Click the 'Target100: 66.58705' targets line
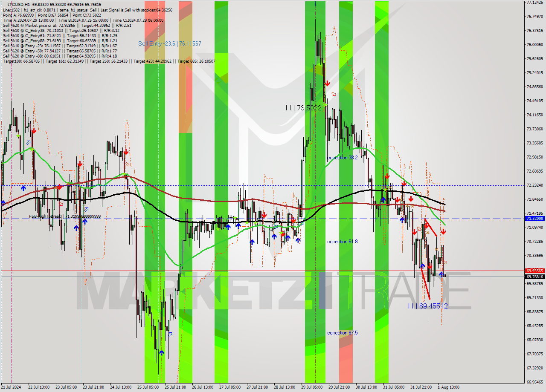Viewport: 546px width, 392px height. (109, 61)
